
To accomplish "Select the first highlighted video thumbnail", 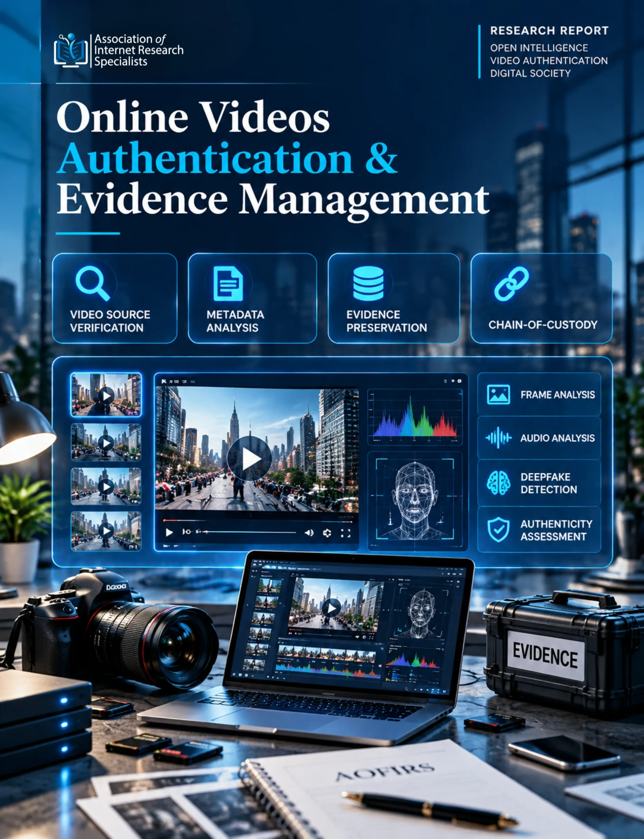I will 106,395.
